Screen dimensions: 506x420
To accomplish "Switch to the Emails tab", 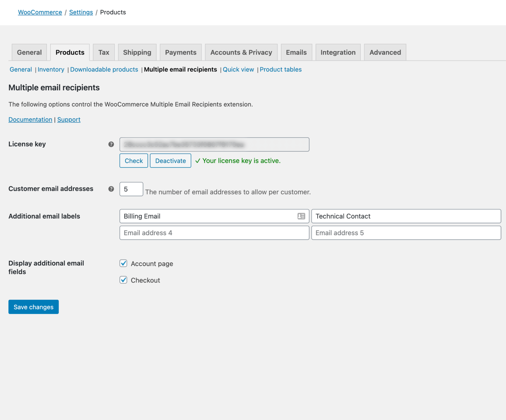I will [296, 52].
